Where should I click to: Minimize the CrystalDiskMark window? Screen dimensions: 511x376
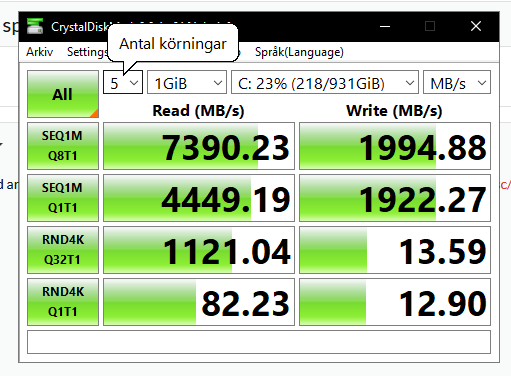click(x=385, y=26)
